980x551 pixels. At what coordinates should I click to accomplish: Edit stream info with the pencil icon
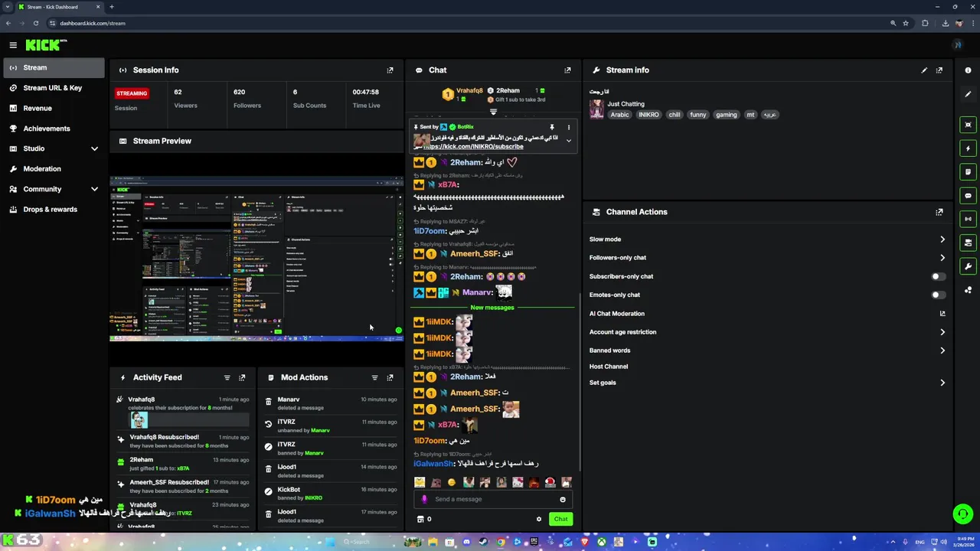[x=924, y=70]
